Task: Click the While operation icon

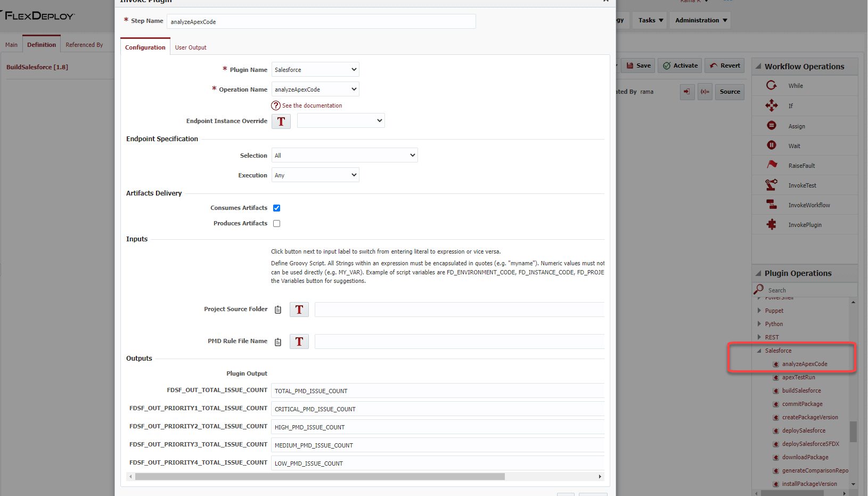Action: pyautogui.click(x=771, y=85)
